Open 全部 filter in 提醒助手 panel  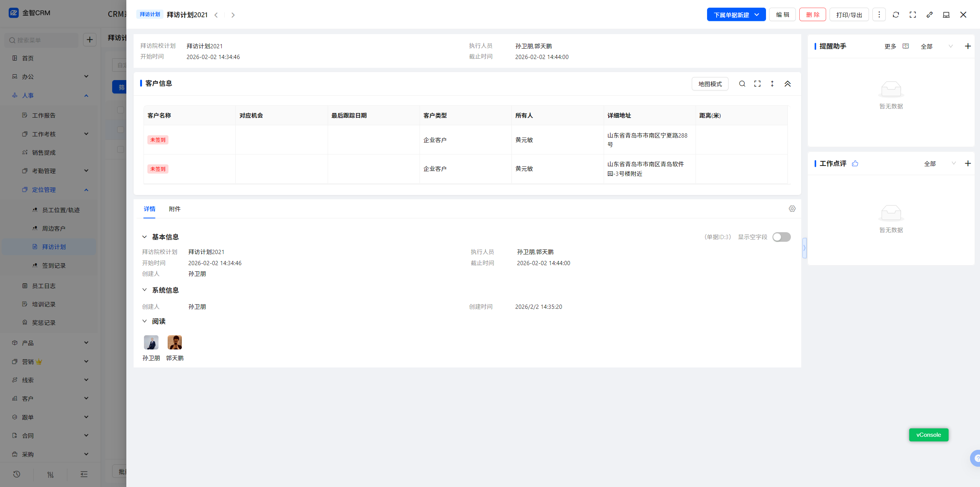click(x=936, y=46)
